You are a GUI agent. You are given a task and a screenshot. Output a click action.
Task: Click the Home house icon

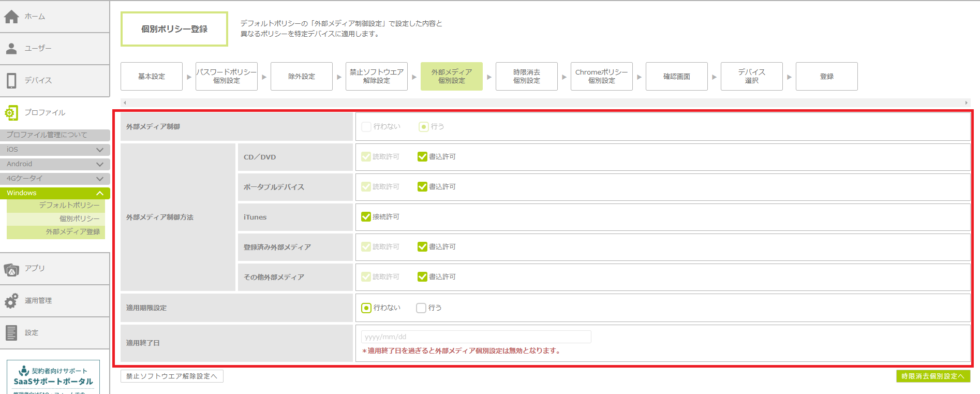click(11, 17)
